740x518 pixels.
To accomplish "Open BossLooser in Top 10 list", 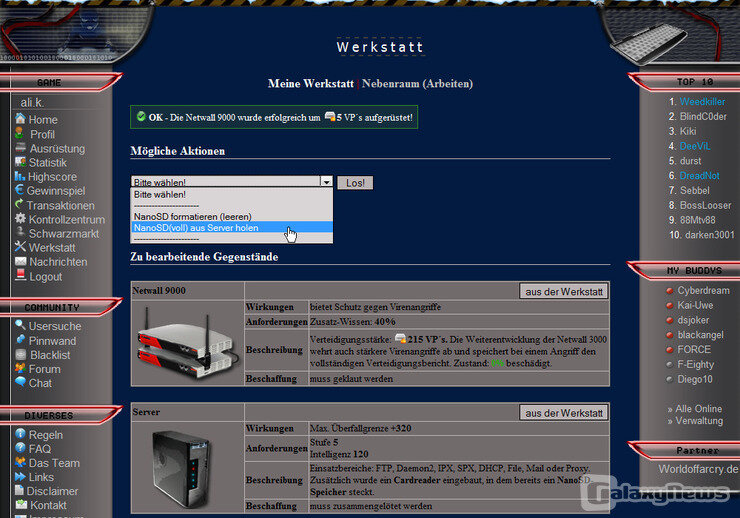I will (x=705, y=205).
